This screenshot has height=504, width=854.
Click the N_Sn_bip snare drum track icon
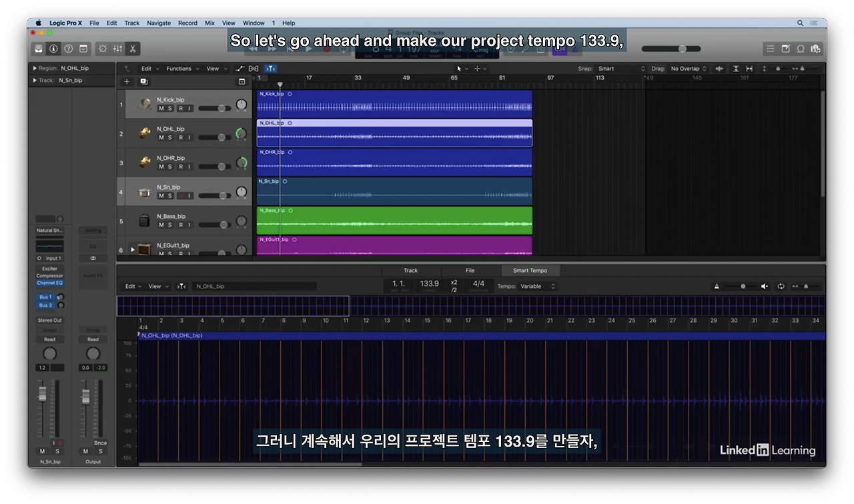coord(144,192)
